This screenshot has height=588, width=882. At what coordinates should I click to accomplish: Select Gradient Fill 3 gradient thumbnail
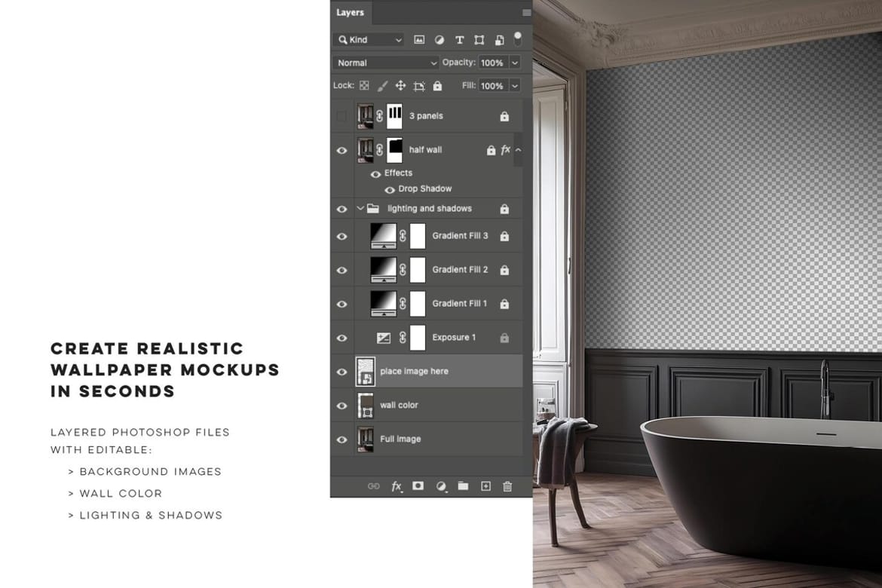(x=384, y=236)
